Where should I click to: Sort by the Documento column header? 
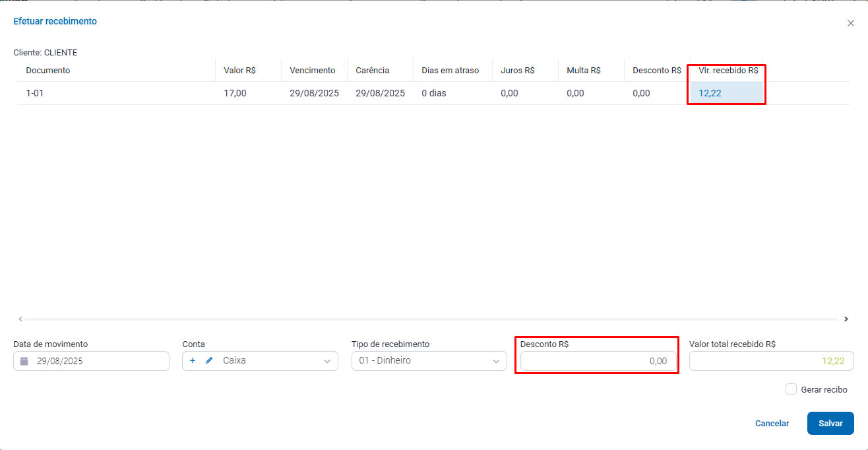point(48,71)
